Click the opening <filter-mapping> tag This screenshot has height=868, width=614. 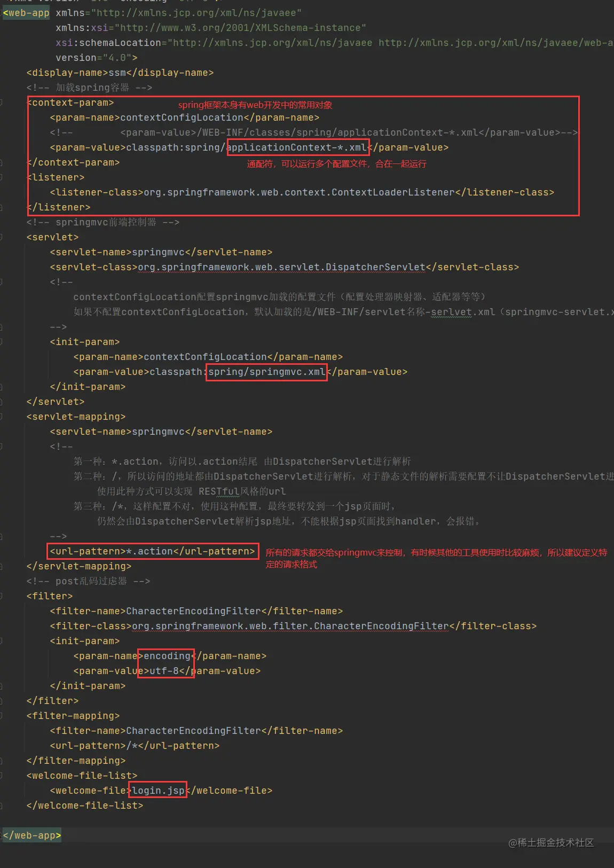(x=73, y=716)
